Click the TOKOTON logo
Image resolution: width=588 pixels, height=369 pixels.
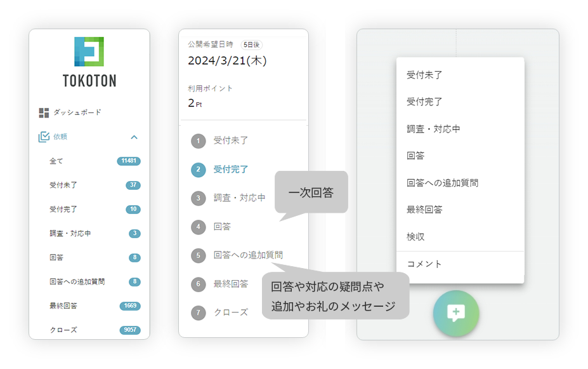89,62
